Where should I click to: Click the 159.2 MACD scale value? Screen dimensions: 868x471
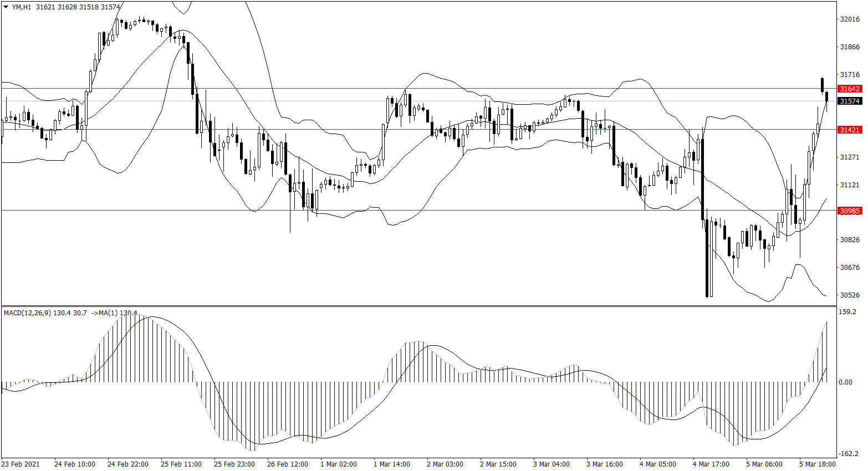(847, 312)
